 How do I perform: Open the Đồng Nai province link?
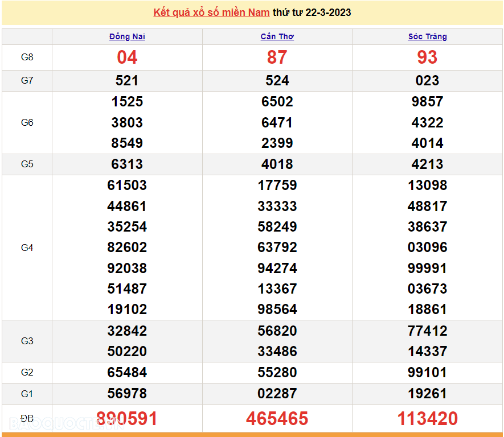[x=127, y=36]
